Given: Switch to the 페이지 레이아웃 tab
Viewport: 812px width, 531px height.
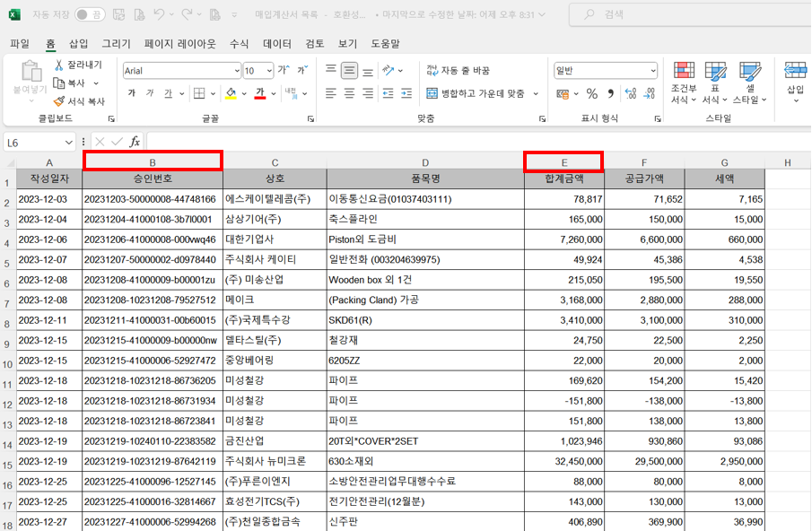Looking at the screenshot, I should click(179, 43).
